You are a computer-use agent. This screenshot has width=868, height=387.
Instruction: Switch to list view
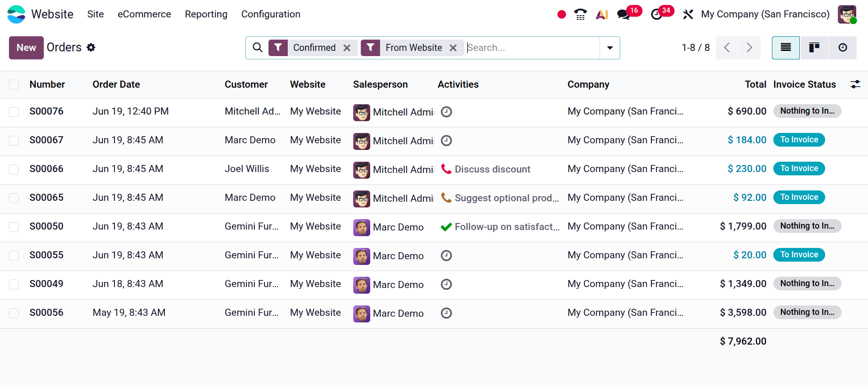(786, 48)
